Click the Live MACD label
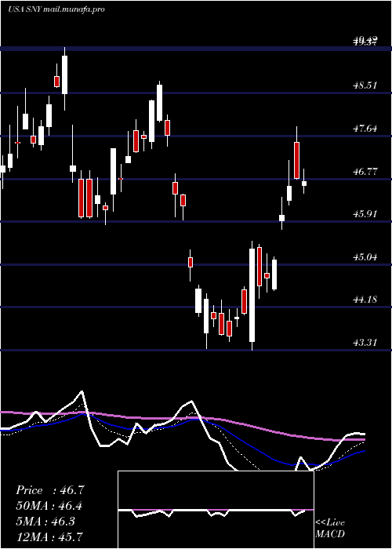Viewport: 392px width, 549px height. [330, 529]
